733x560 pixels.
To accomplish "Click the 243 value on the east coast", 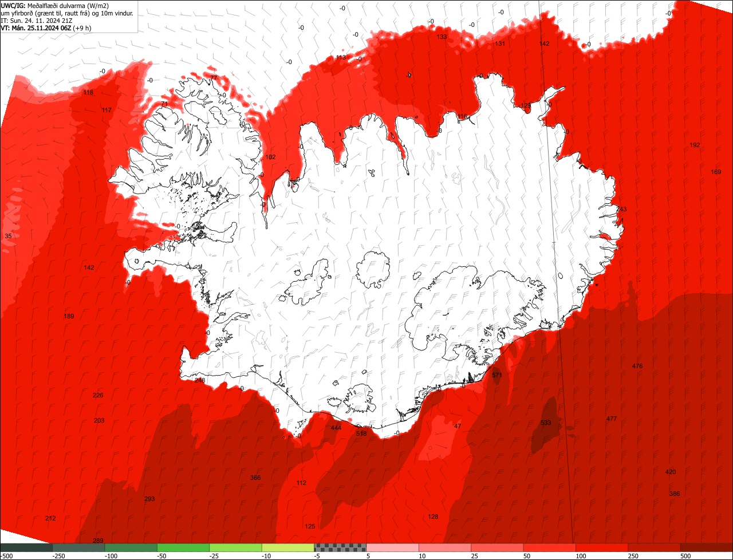I will coord(621,209).
